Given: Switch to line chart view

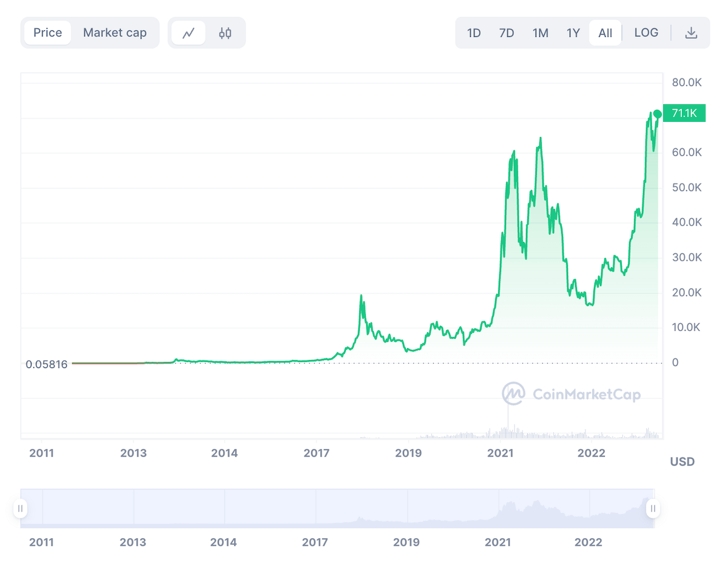Looking at the screenshot, I should click(188, 33).
